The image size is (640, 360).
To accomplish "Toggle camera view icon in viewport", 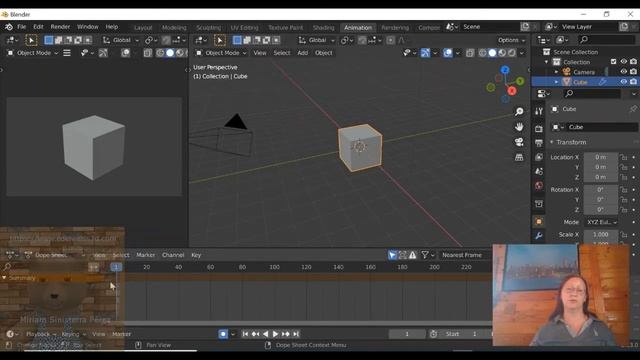I will [x=519, y=142].
